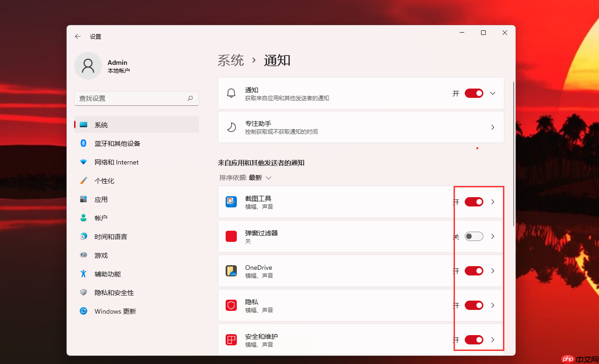Click the 截图工具 app icon

tap(231, 202)
